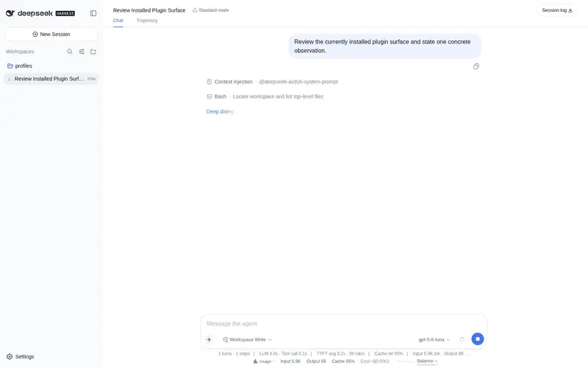The height and width of the screenshot is (368, 588).
Task: Collapse the sidebar panel icon
Action: 93,13
